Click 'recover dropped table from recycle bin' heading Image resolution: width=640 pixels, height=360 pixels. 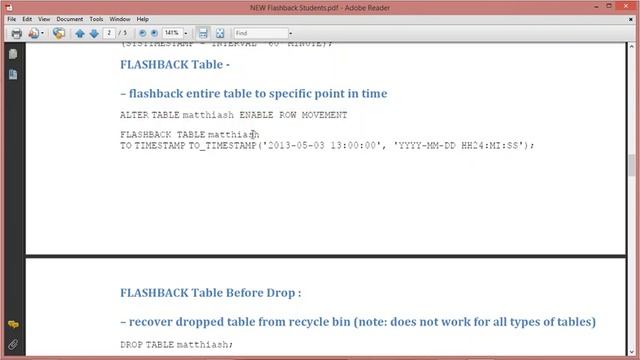(358, 322)
